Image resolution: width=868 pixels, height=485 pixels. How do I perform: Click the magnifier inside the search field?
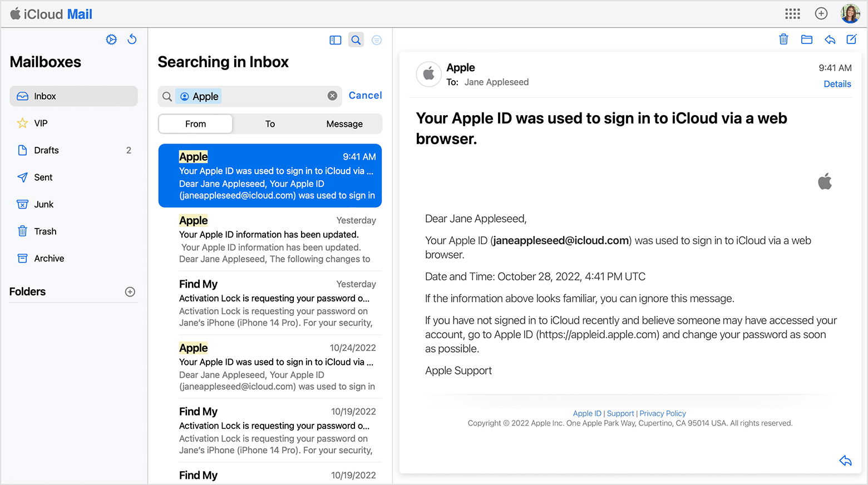point(167,97)
